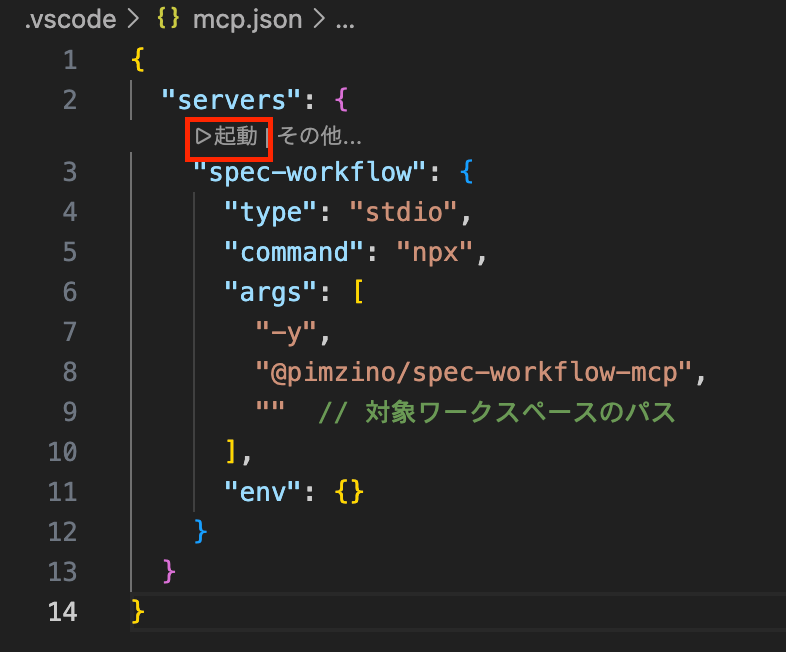786x652 pixels.
Task: Click the yellow closing brace on line 14
Action: pyautogui.click(x=138, y=612)
